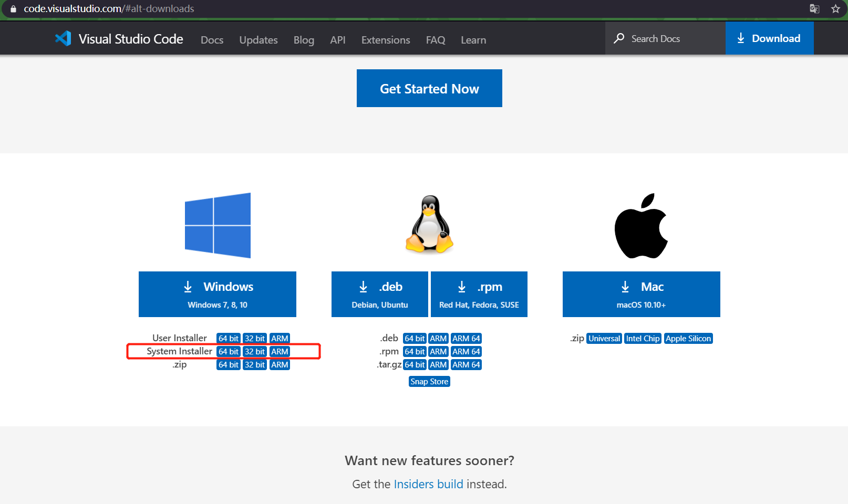Screen dimensions: 848x504
Task: Open the Learn navigation item
Action: click(x=473, y=40)
